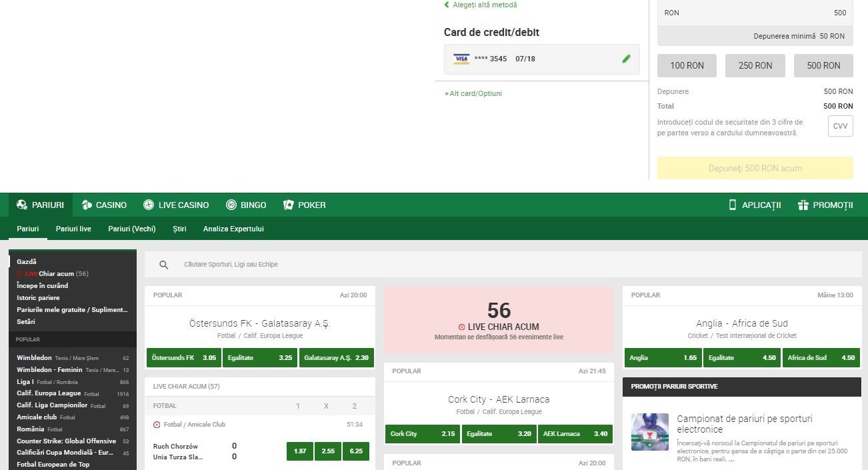Select Live Chiar acum in the sidebar

tap(53, 273)
